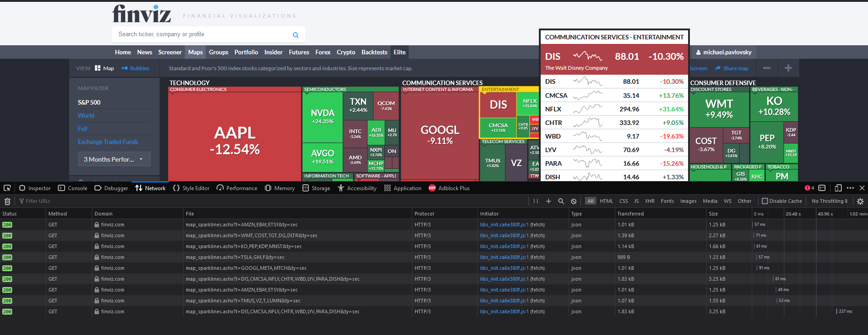Open the 3 Months Performance dropdown
This screenshot has width=868, height=335.
114,159
